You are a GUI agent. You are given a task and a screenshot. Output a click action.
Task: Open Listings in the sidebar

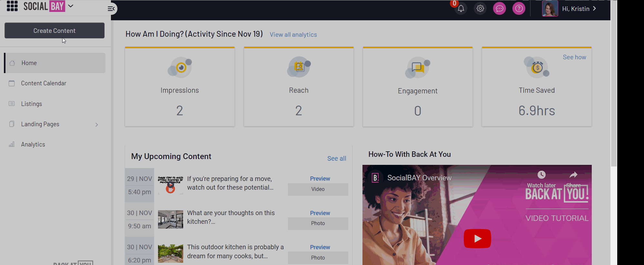click(32, 104)
